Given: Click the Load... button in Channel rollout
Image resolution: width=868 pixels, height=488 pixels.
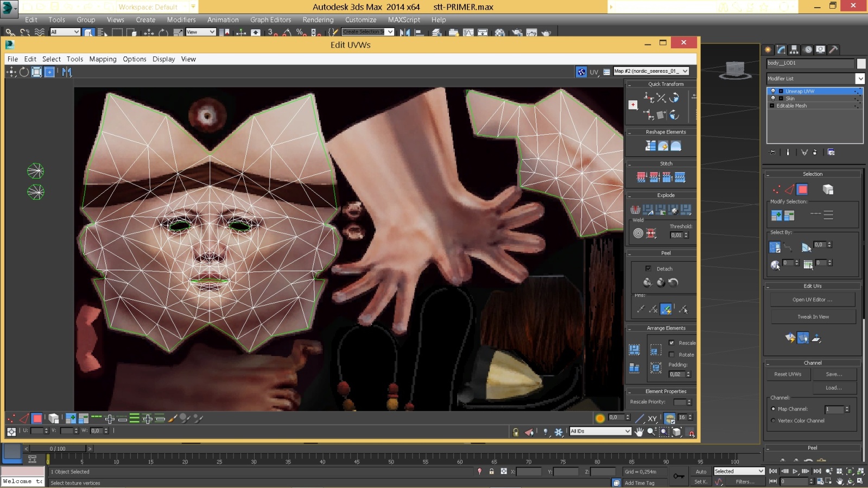Looking at the screenshot, I should [834, 388].
